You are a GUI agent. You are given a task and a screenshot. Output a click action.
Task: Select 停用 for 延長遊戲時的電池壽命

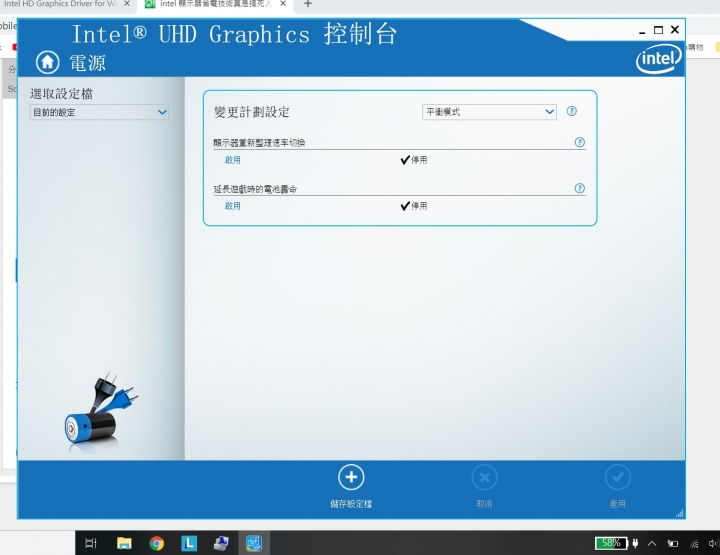point(414,206)
